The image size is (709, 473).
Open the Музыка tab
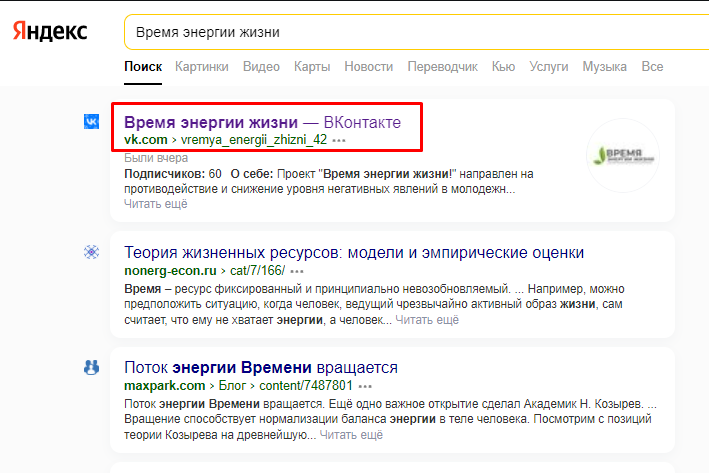[605, 66]
